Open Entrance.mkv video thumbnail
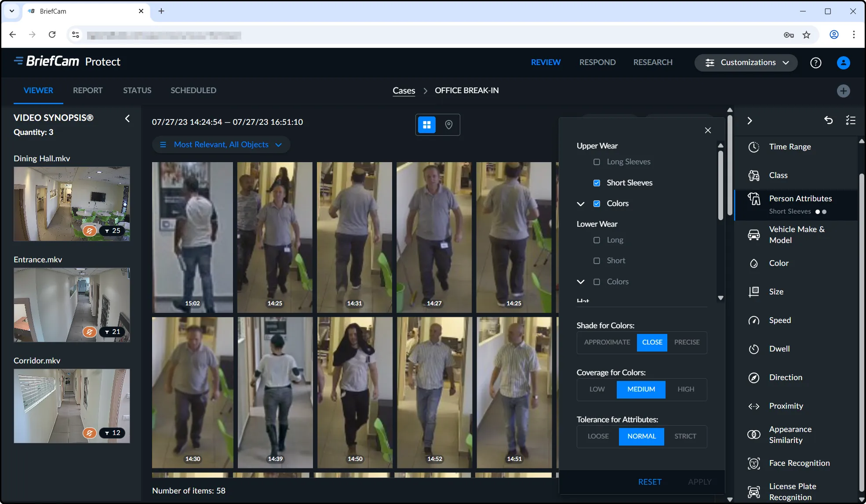 [72, 305]
